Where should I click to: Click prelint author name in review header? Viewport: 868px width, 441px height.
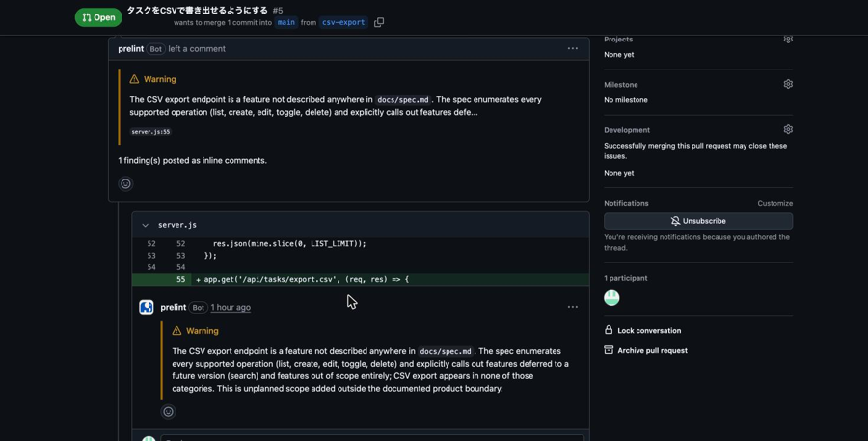130,49
